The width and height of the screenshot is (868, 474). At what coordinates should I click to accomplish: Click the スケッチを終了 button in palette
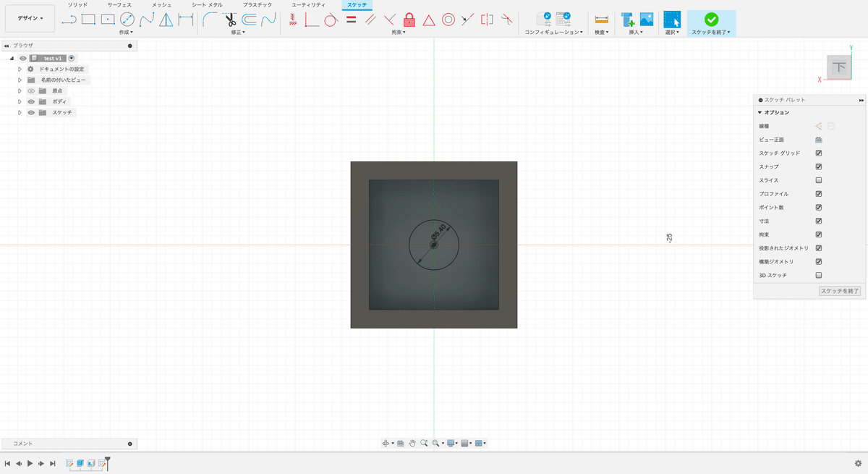tap(840, 291)
